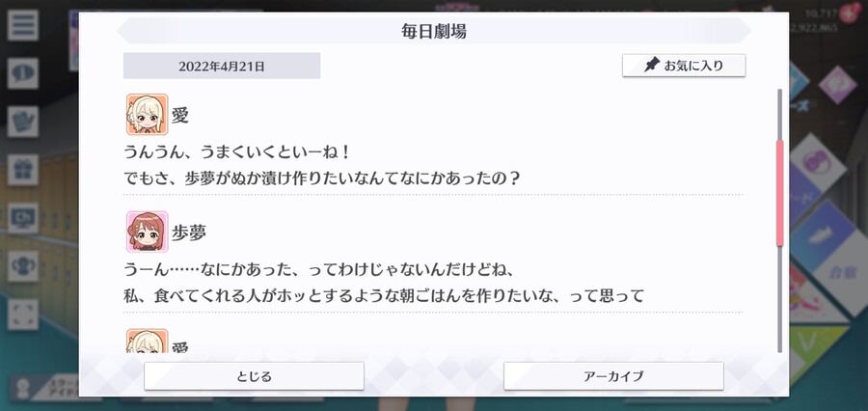Image resolution: width=868 pixels, height=411 pixels.
Task: Click the お気に入り favorite button
Action: pyautogui.click(x=684, y=66)
